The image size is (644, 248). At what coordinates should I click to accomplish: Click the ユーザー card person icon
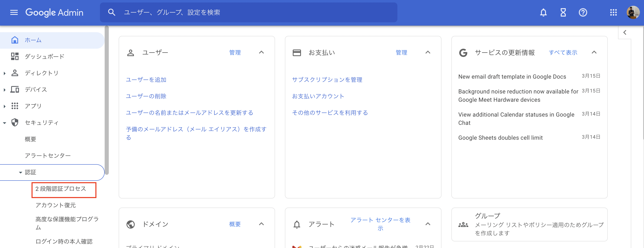(130, 52)
